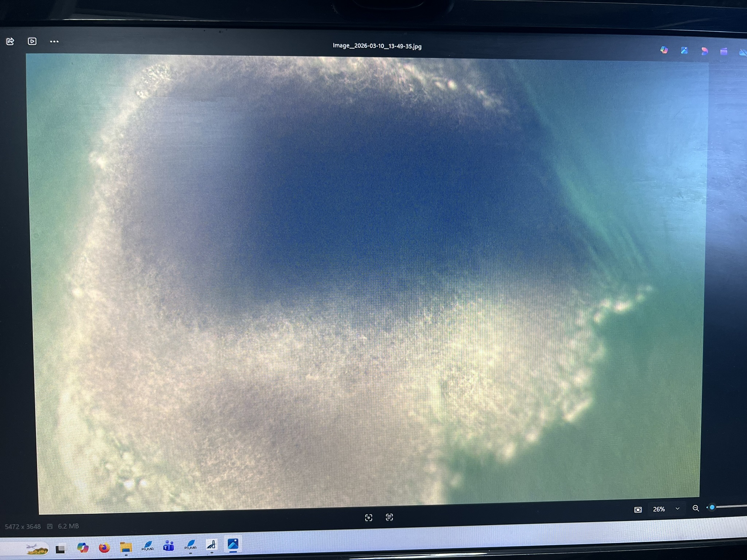Screen dimensions: 747x560
Task: Open Firefox from the taskbar
Action: click(104, 548)
